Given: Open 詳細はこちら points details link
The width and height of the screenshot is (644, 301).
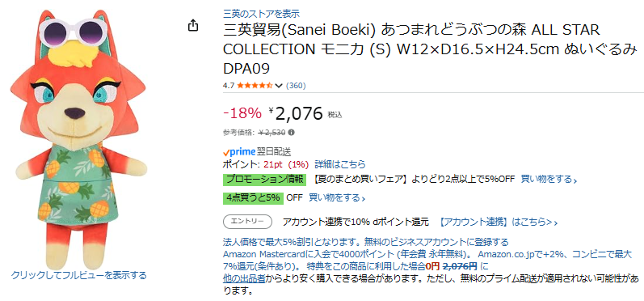Looking at the screenshot, I should point(340,164).
